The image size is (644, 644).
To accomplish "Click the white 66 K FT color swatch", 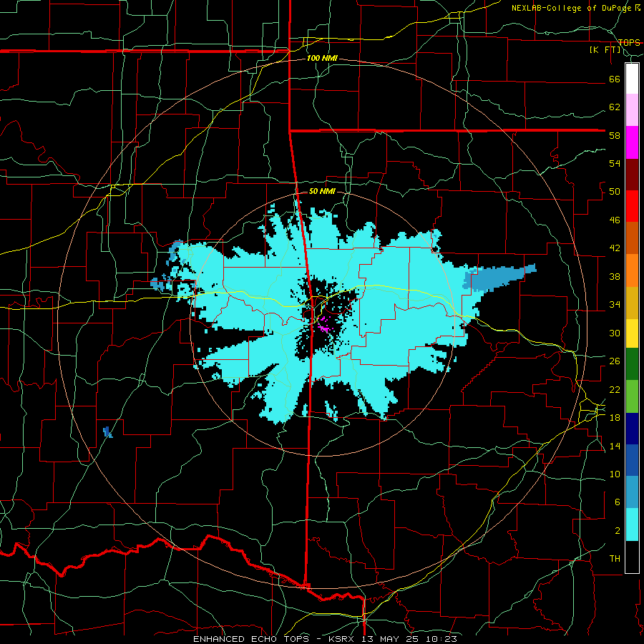I will [632, 79].
